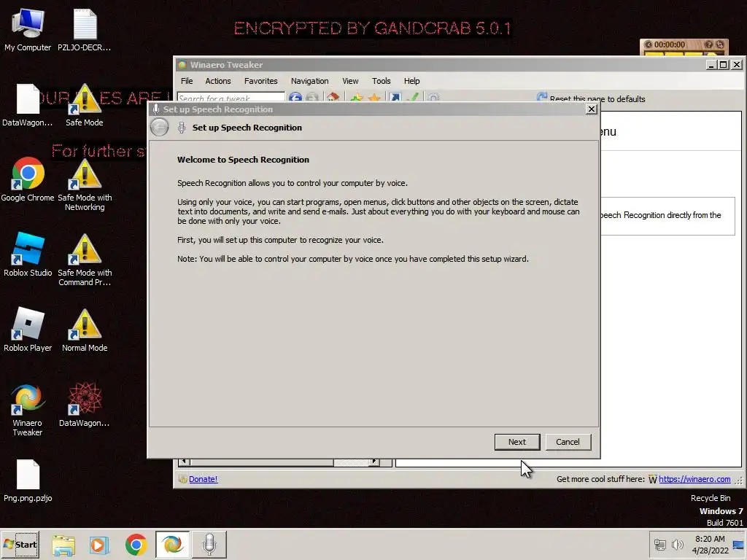The image size is (747, 560).
Task: Select the My Computer desktop icon
Action: 28,31
